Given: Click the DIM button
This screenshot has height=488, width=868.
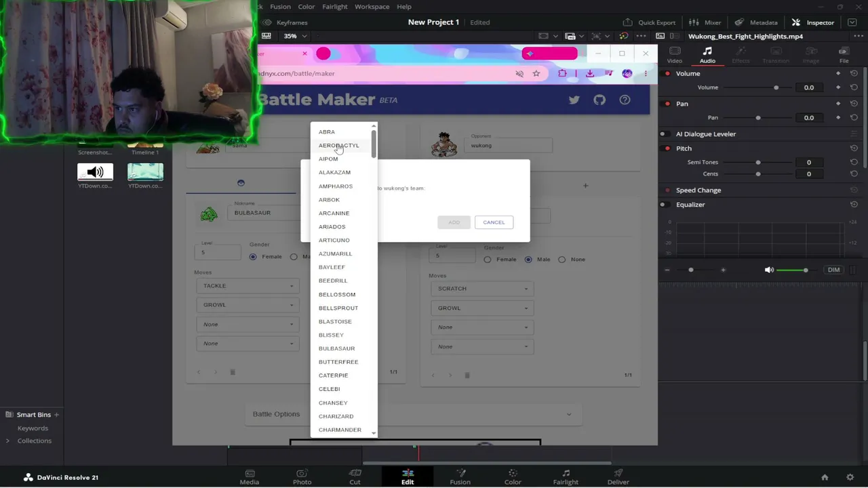Looking at the screenshot, I should [x=833, y=270].
